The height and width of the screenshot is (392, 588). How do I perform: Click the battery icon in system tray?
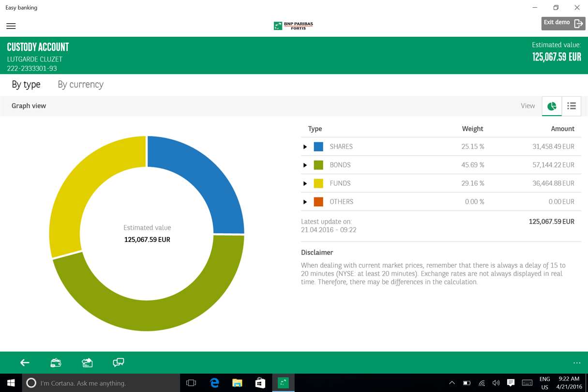coord(467,383)
